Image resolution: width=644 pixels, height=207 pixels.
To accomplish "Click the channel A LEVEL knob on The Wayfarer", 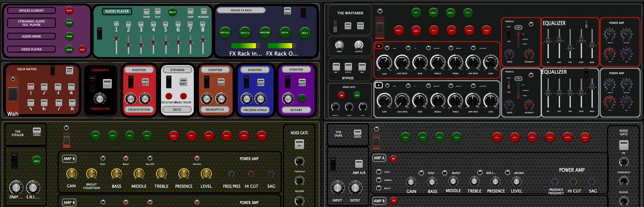I will [491, 62].
